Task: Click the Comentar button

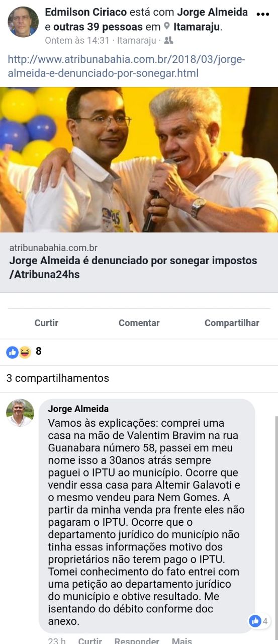Action: [139, 323]
